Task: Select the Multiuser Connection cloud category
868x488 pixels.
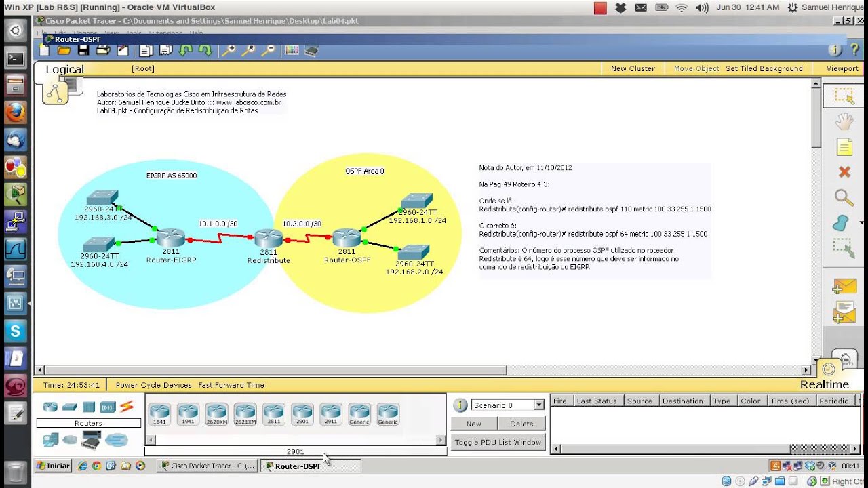Action: tap(117, 440)
